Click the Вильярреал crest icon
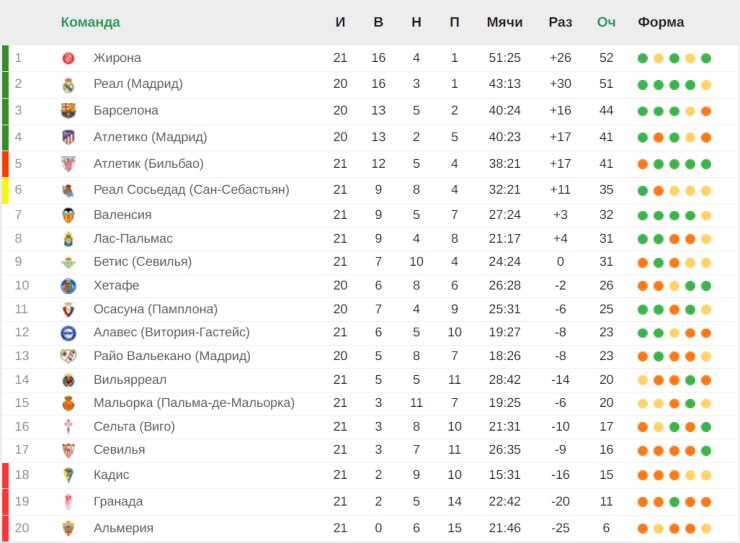This screenshot has width=740, height=543. [68, 380]
